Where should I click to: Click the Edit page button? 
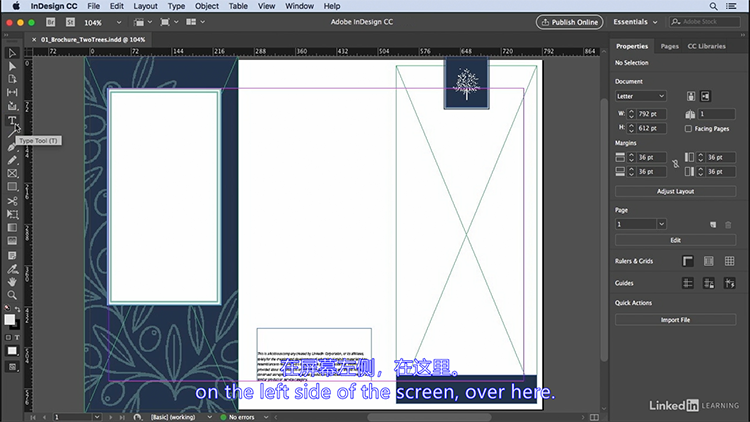[x=675, y=240]
